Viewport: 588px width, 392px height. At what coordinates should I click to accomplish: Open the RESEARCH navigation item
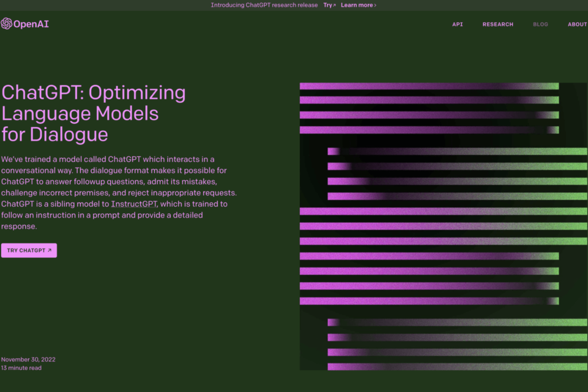[498, 25]
